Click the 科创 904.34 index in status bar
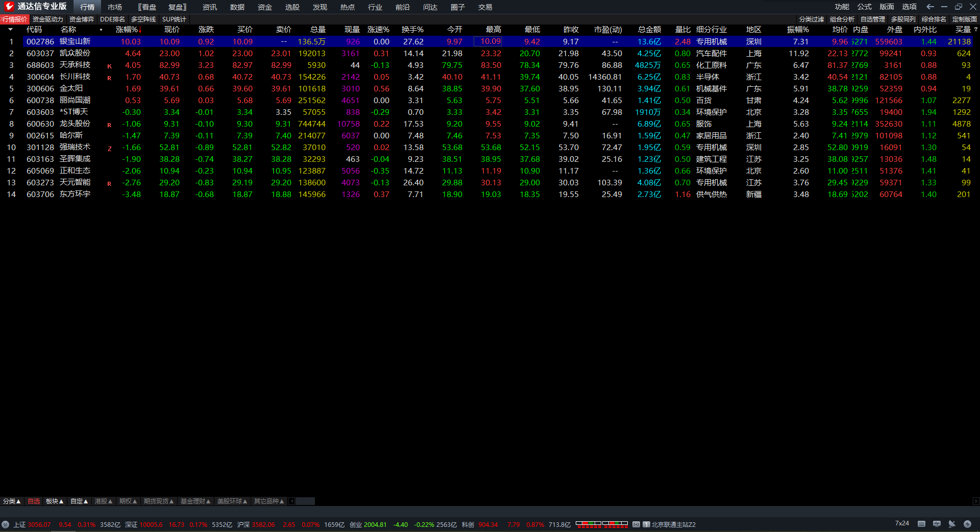The width and height of the screenshot is (980, 532). tap(480, 524)
